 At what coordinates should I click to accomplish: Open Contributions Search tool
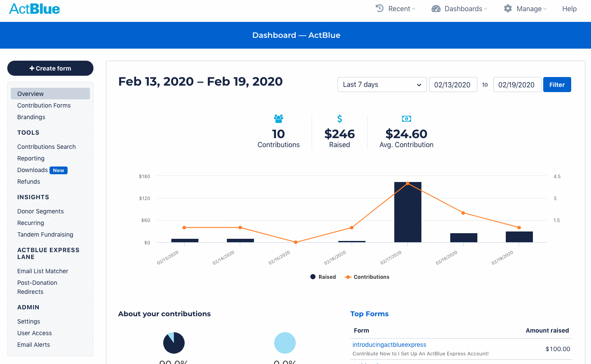46,147
